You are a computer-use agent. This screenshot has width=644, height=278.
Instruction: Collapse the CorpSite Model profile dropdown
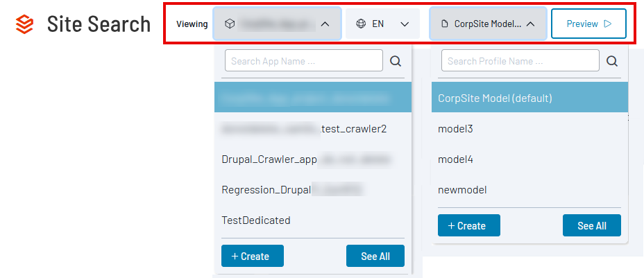pyautogui.click(x=530, y=24)
